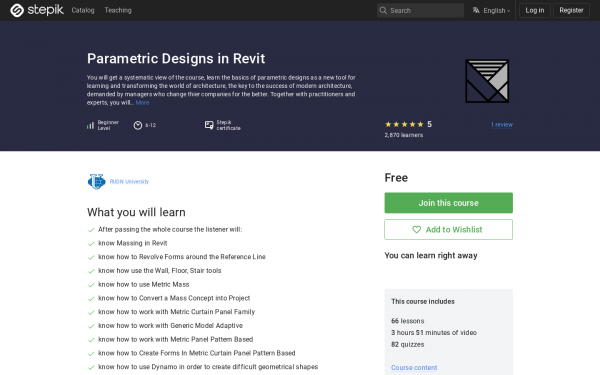The image size is (600, 375).
Task: Click the RUDN University emblem
Action: [96, 181]
